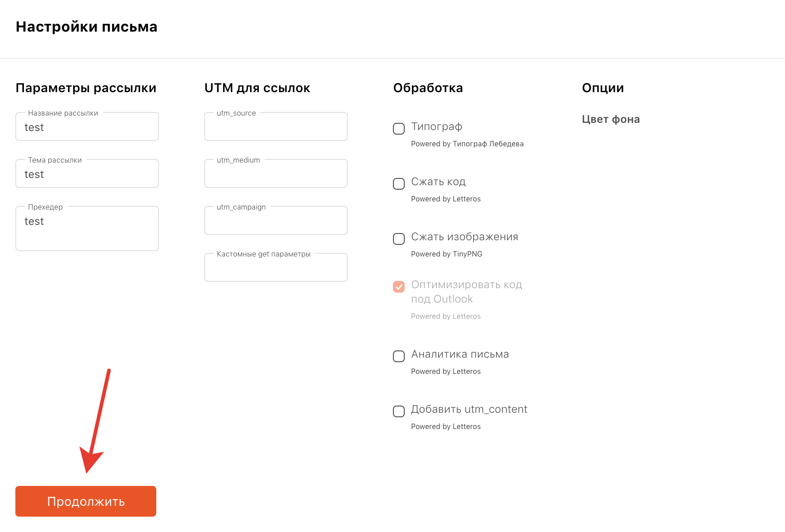
Task: Select the Прехедер text area
Action: click(87, 229)
